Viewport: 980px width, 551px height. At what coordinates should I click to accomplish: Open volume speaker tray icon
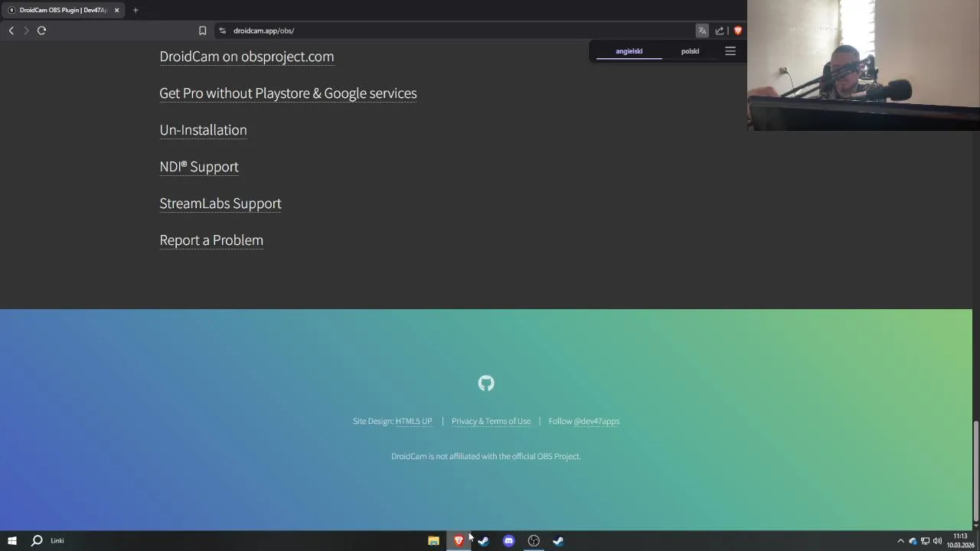pyautogui.click(x=937, y=541)
